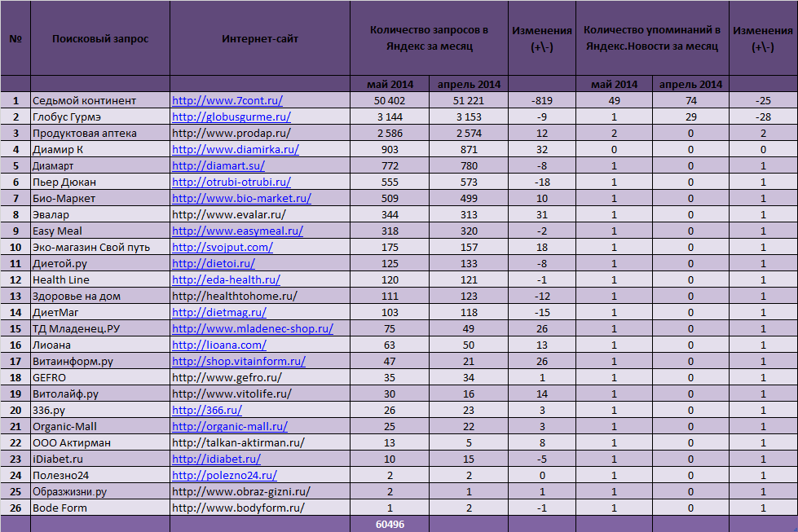The height and width of the screenshot is (532, 798).
Task: Click the eda-health.ru hyperlink
Action: coord(226,279)
